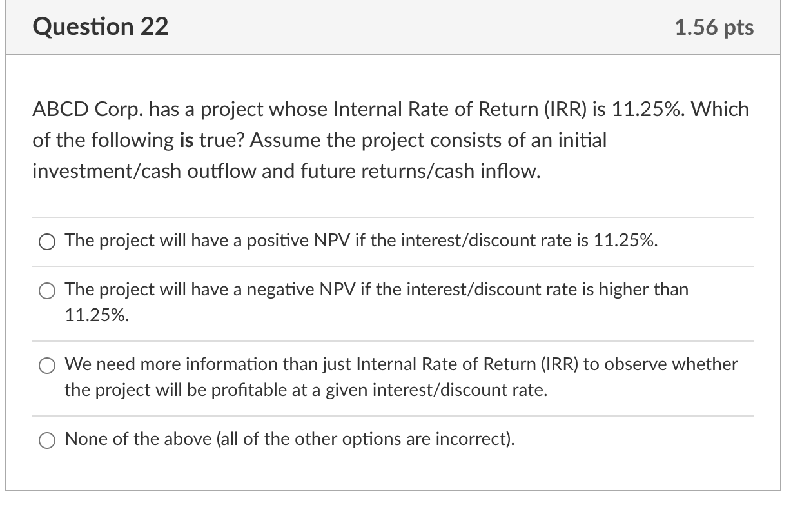
Task: Click answer text about positive NPV
Action: coord(360,241)
